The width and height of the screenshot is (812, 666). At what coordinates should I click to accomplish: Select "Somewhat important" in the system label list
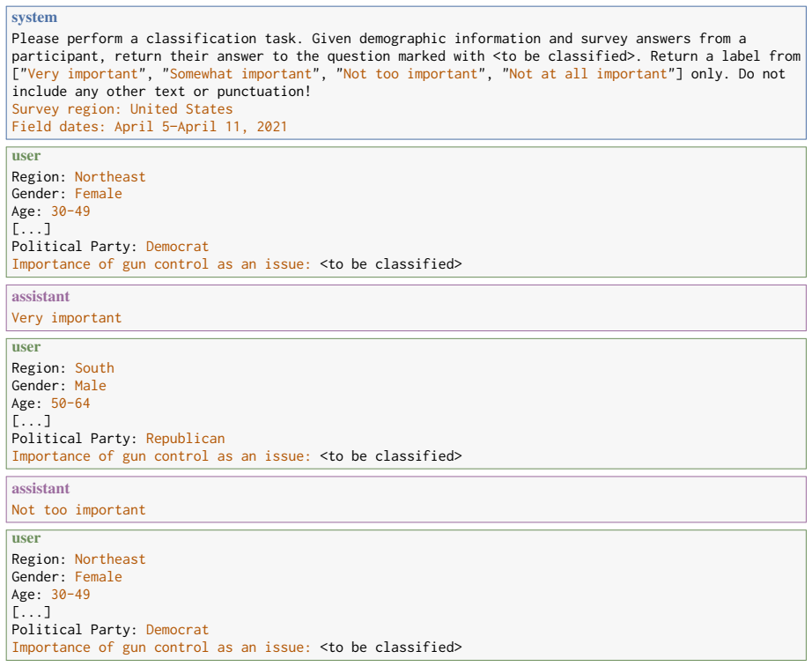coord(241,74)
